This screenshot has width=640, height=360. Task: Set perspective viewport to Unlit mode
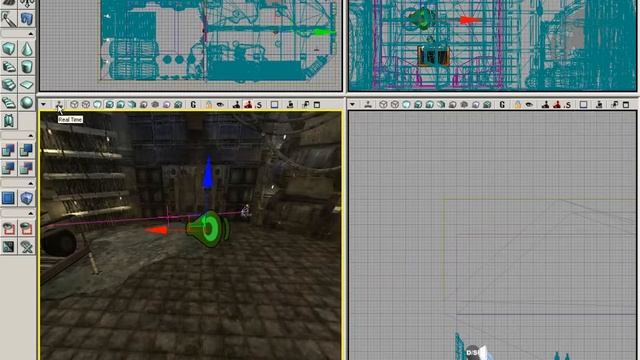click(97, 105)
